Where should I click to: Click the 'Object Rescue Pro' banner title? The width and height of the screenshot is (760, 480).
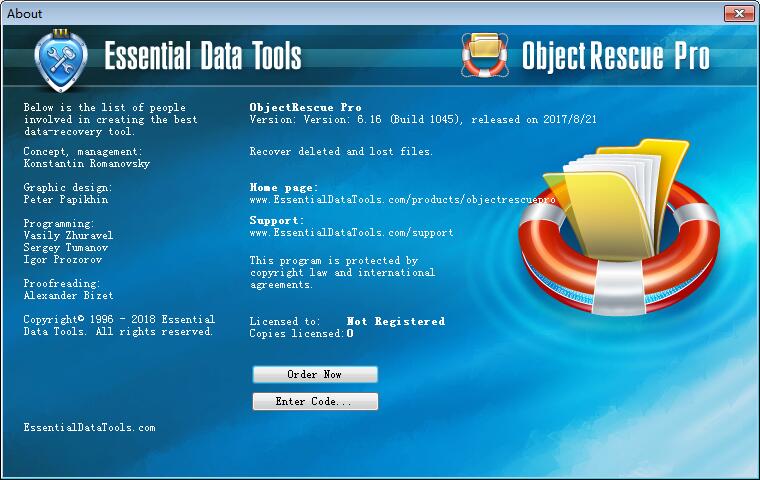pos(616,56)
